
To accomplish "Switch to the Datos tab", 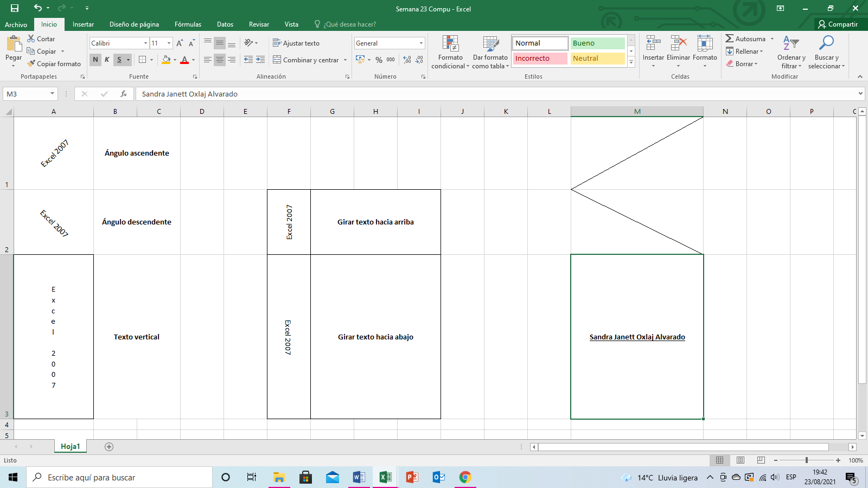I will pyautogui.click(x=225, y=24).
